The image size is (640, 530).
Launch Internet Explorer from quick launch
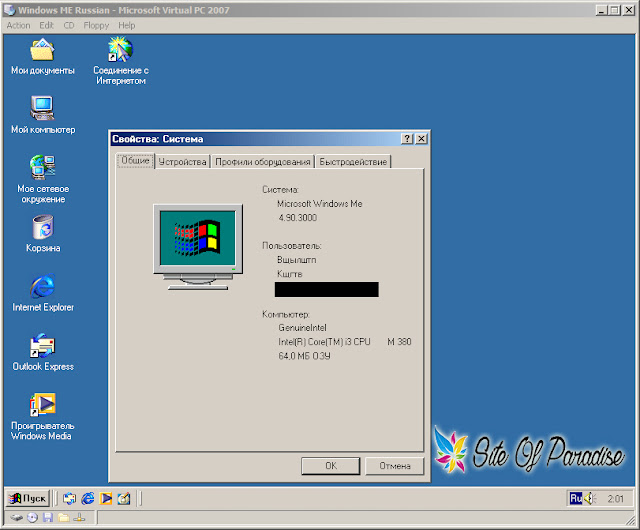coord(87,498)
